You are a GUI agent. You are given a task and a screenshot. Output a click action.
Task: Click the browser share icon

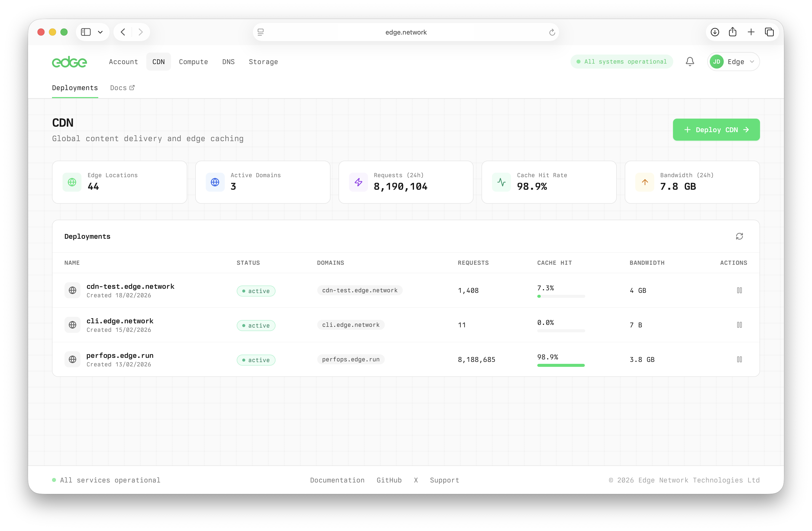coord(733,32)
